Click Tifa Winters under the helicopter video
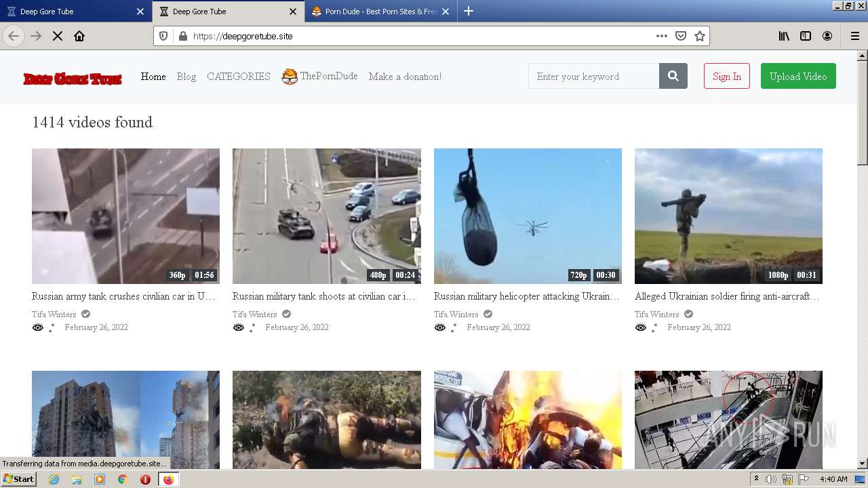This screenshot has width=868, height=488. 456,314
